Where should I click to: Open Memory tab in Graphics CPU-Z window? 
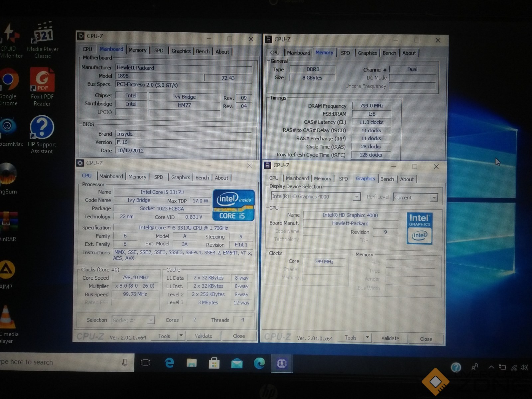(323, 179)
